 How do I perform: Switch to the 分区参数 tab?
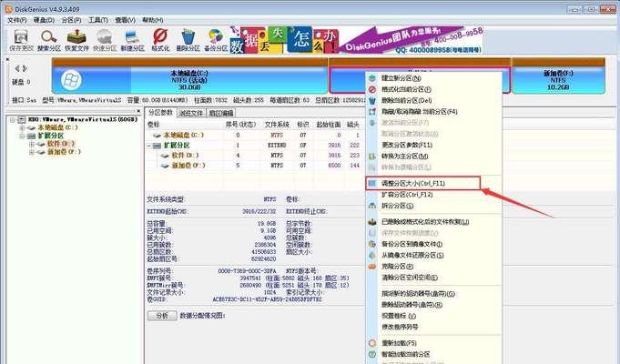(x=160, y=113)
